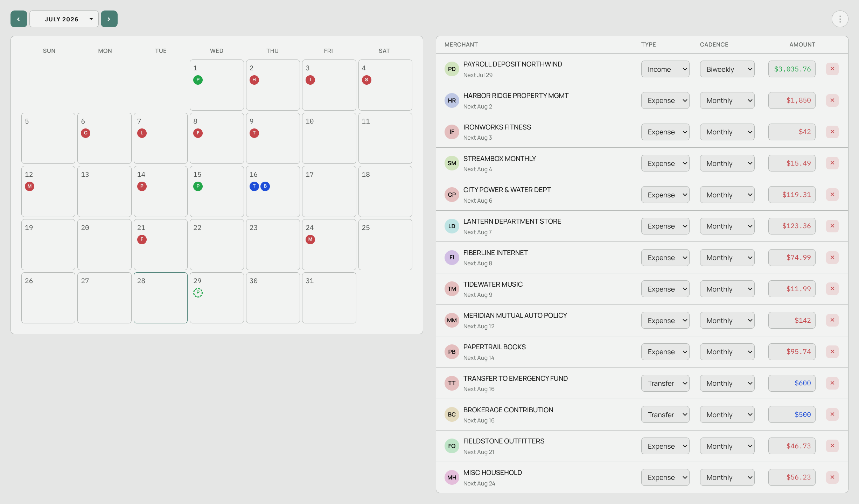Delete Streambox Monthly subscription row
The width and height of the screenshot is (859, 504).
click(x=832, y=163)
